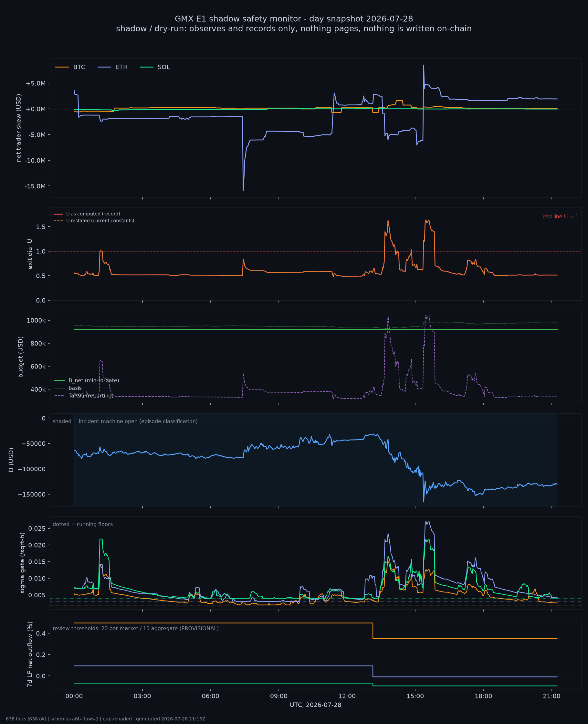Click the 1000k budget tick label

[36, 321]
